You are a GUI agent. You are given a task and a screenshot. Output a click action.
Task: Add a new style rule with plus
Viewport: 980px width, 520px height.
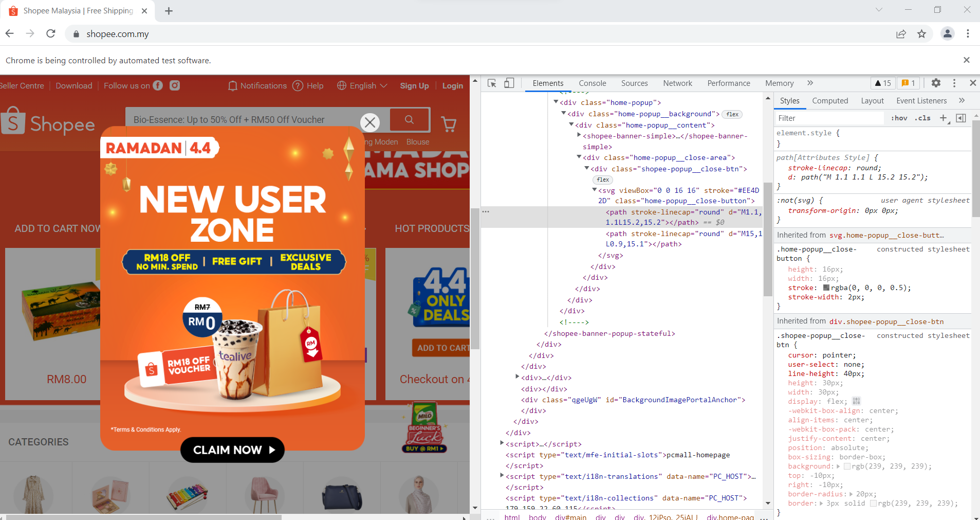tap(943, 118)
